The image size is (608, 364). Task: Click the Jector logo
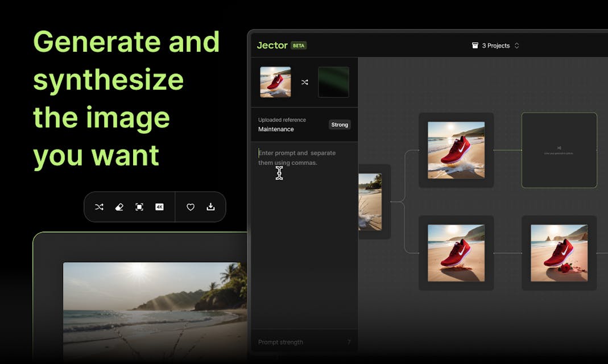pos(272,45)
